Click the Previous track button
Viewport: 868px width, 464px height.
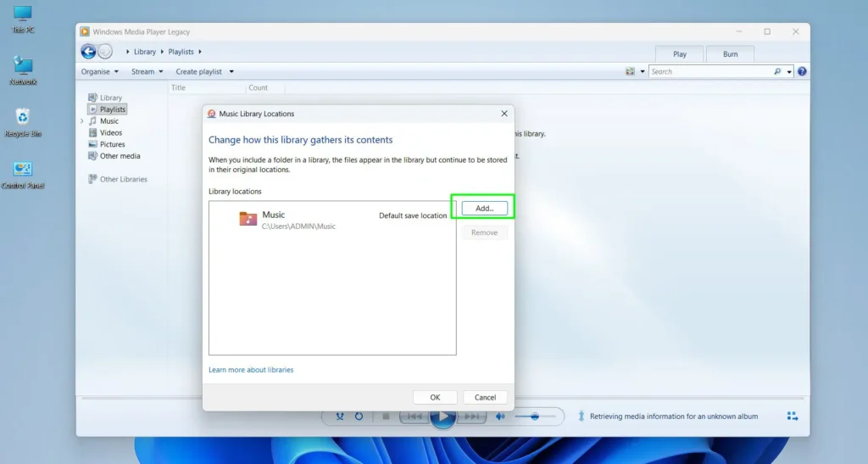tap(414, 416)
